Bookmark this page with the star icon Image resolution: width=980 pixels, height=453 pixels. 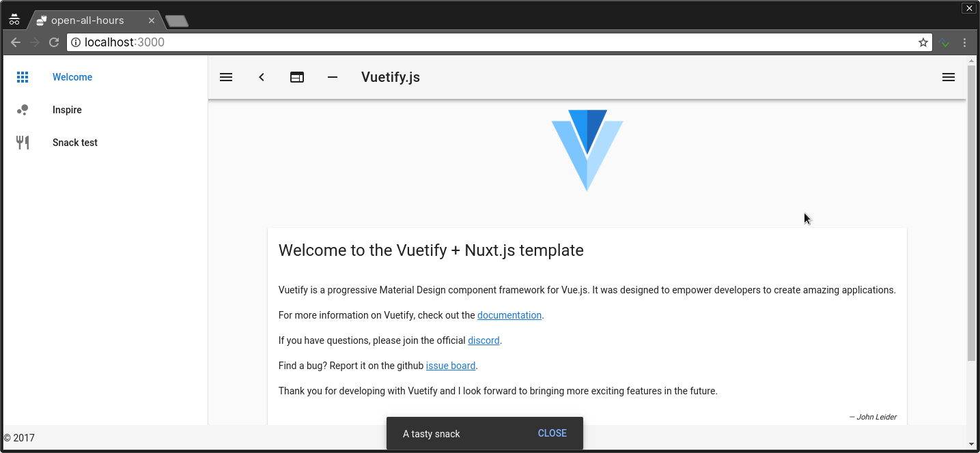coord(923,42)
